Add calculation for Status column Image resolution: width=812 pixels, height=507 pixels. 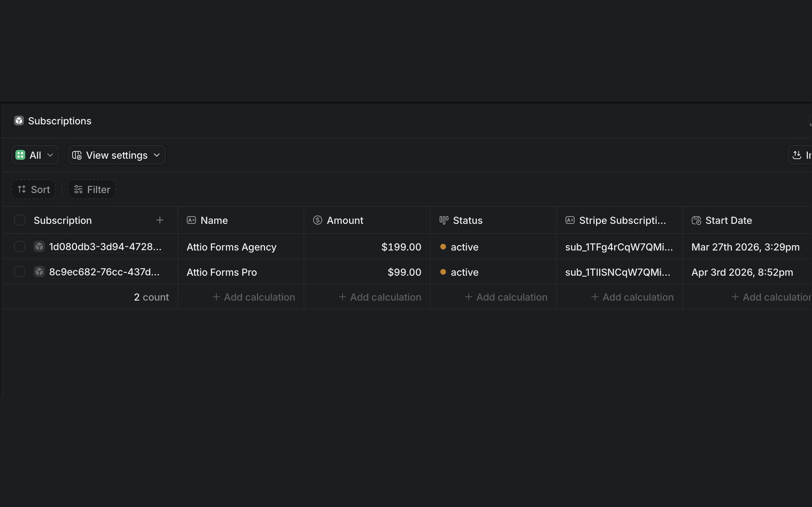coord(506,297)
